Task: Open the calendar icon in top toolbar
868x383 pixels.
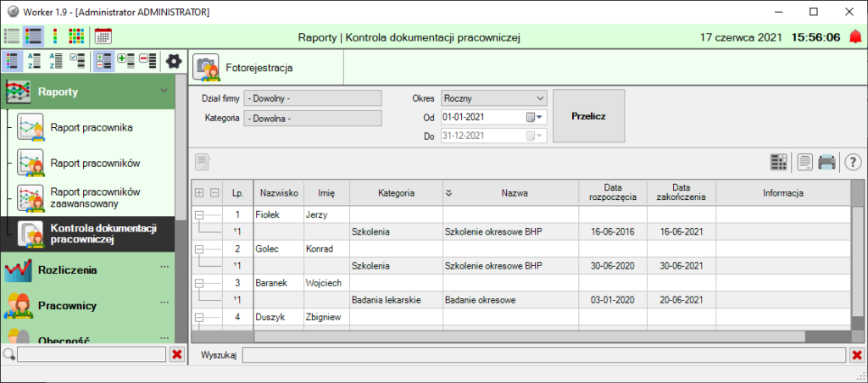Action: coord(103,36)
